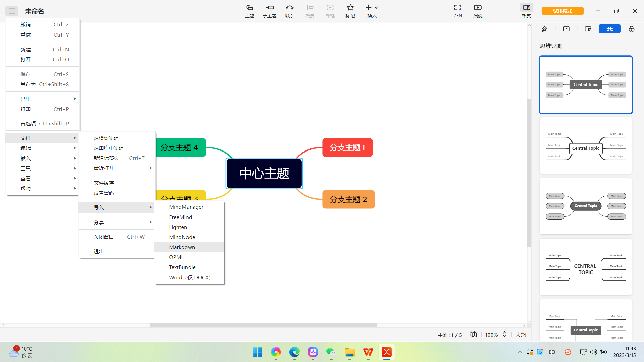Open the 标记 marker star icon
The height and width of the screenshot is (362, 644).
(x=350, y=11)
